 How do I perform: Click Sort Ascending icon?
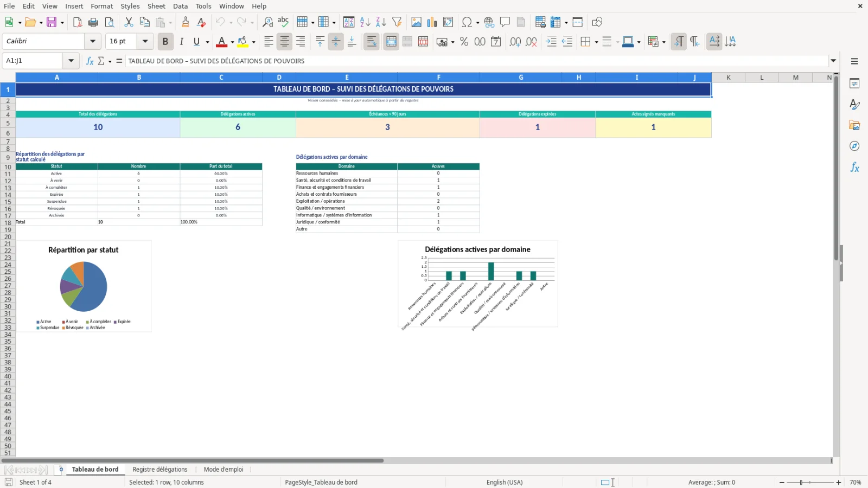[365, 22]
